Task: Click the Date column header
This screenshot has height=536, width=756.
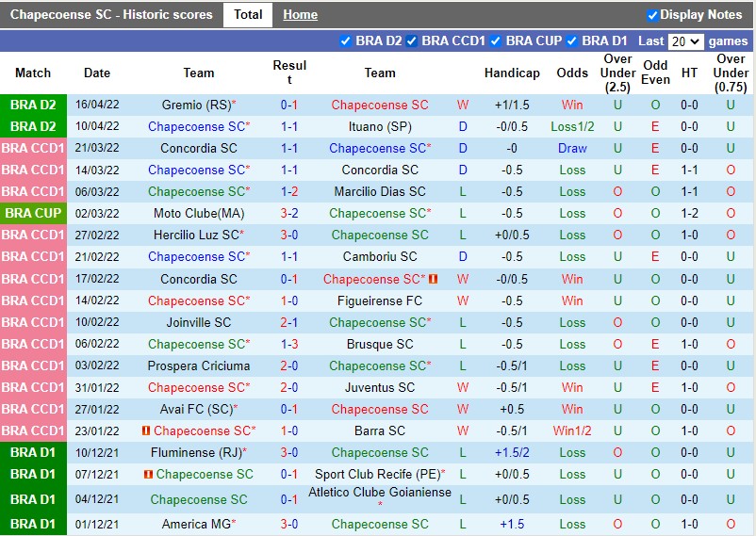Action: 97,73
